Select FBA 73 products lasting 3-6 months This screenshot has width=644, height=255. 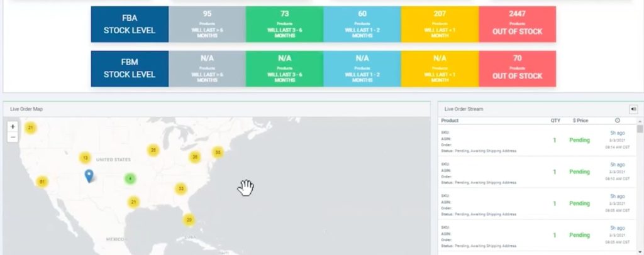click(x=285, y=24)
